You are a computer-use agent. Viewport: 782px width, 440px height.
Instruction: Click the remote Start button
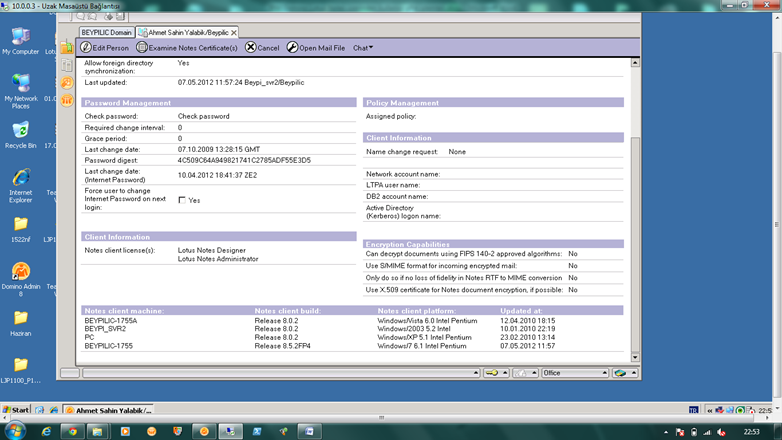(16, 410)
